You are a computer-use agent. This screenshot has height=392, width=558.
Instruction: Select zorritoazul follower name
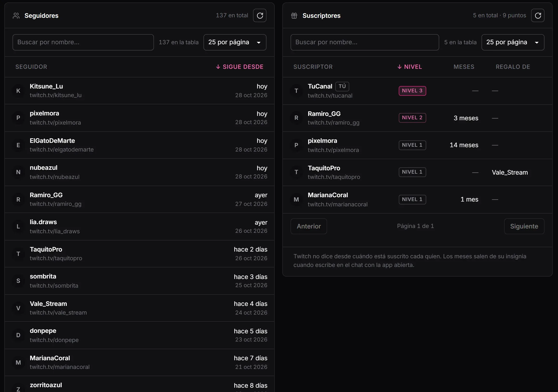click(x=46, y=385)
